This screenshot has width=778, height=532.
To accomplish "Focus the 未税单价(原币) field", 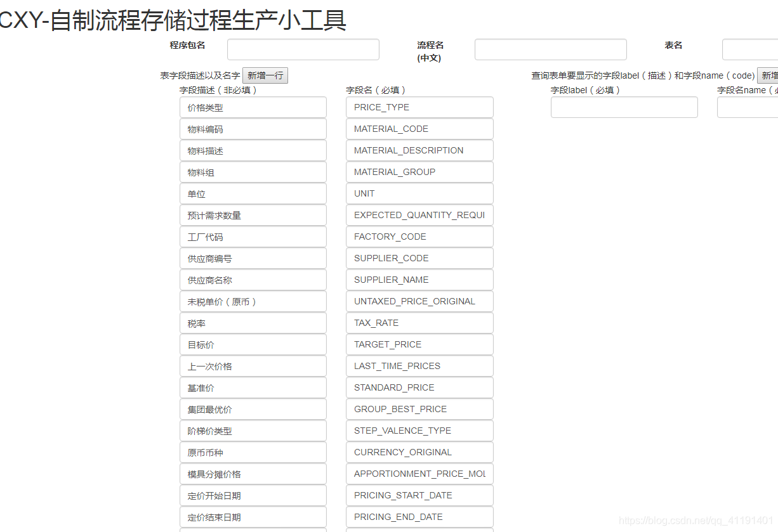I will click(253, 301).
